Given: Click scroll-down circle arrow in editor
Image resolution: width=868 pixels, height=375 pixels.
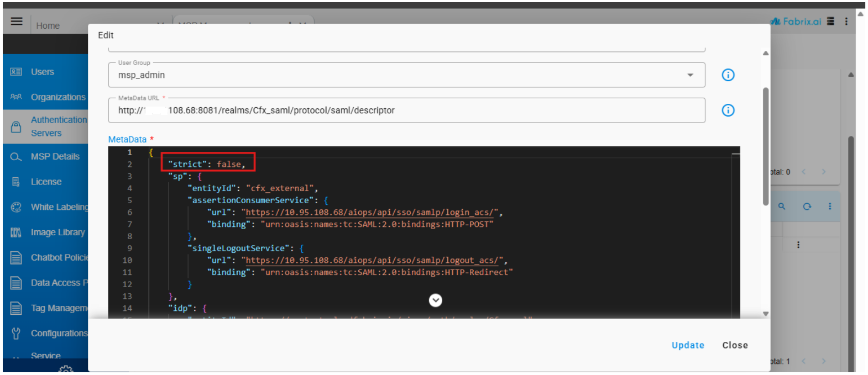Looking at the screenshot, I should (x=436, y=300).
